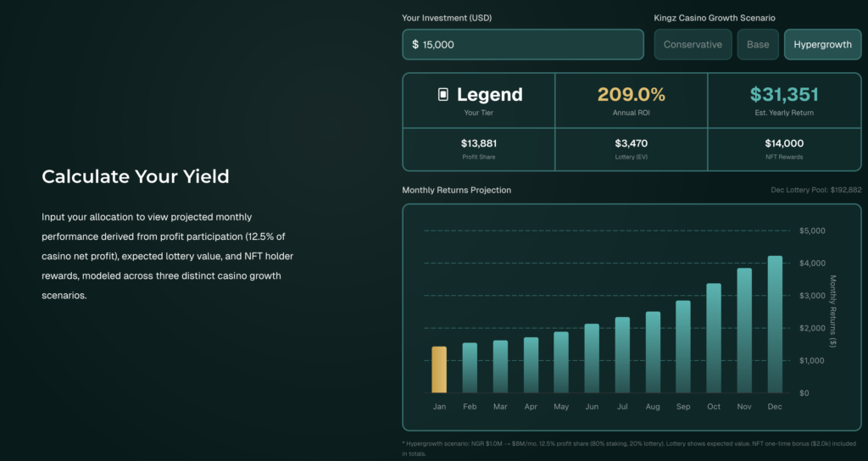Image resolution: width=868 pixels, height=461 pixels.
Task: Click the $13,881 Profit Share cell
Action: tap(479, 148)
